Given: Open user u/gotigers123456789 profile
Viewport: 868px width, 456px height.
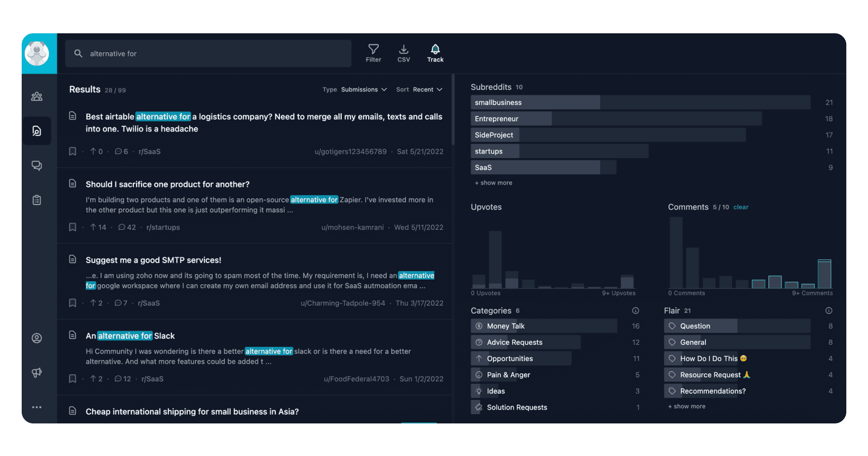Looking at the screenshot, I should click(350, 152).
